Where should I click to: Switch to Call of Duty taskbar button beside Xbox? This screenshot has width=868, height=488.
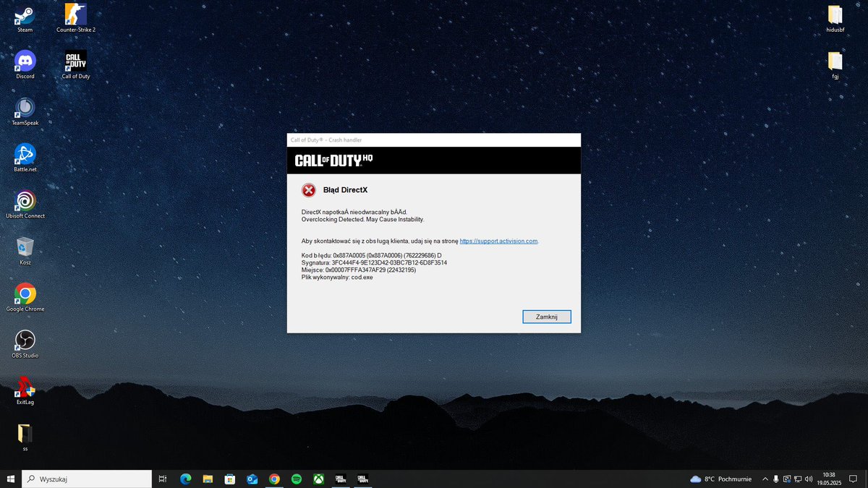tap(340, 479)
